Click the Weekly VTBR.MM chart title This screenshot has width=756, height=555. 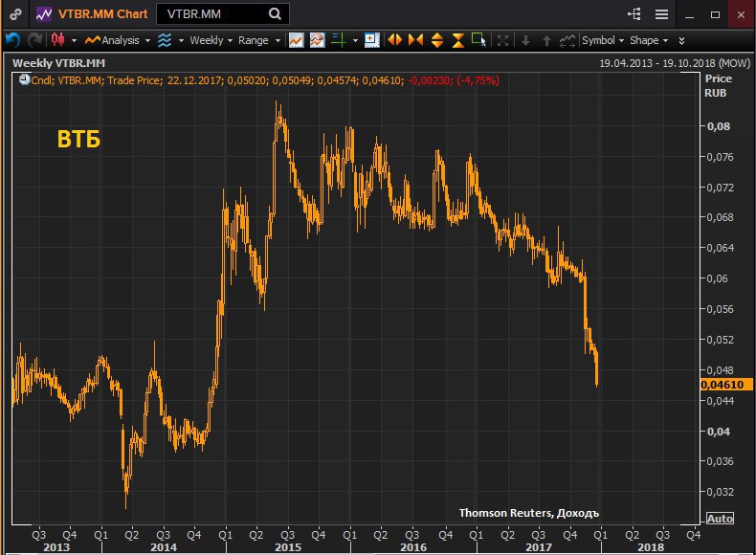click(58, 63)
